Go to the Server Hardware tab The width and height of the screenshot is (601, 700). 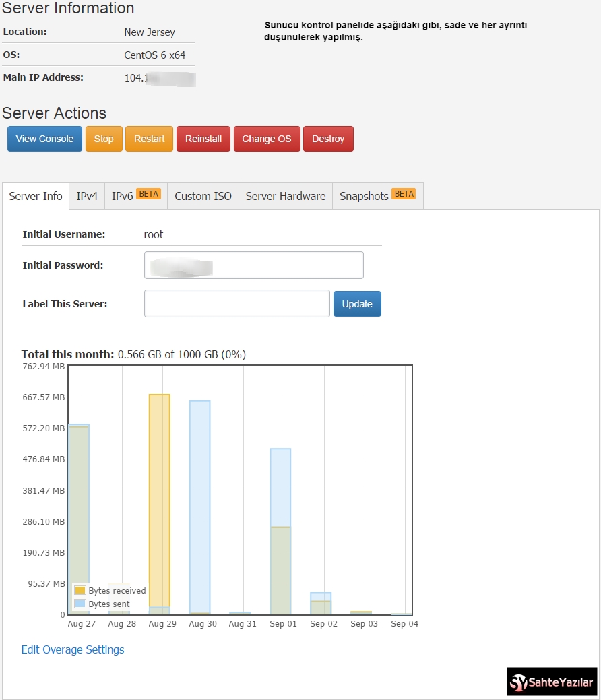286,196
